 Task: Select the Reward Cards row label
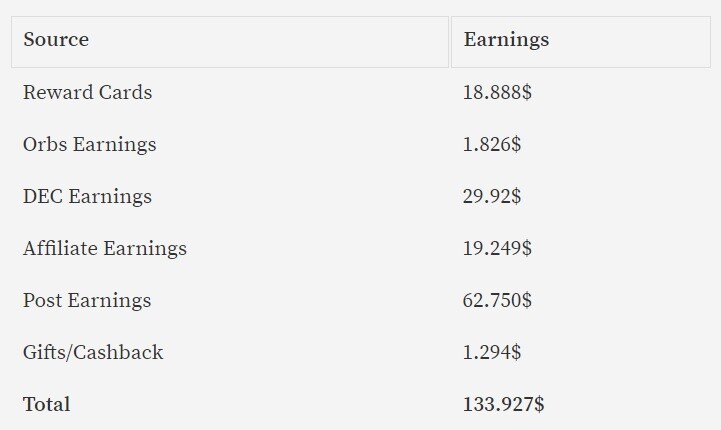click(87, 92)
